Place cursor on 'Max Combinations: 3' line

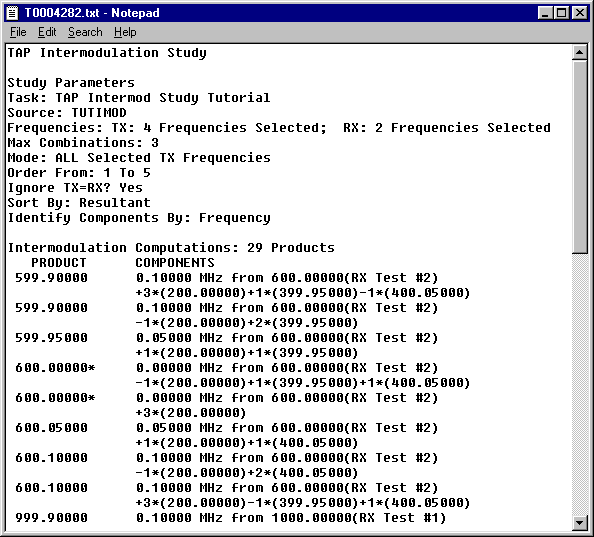(x=83, y=143)
